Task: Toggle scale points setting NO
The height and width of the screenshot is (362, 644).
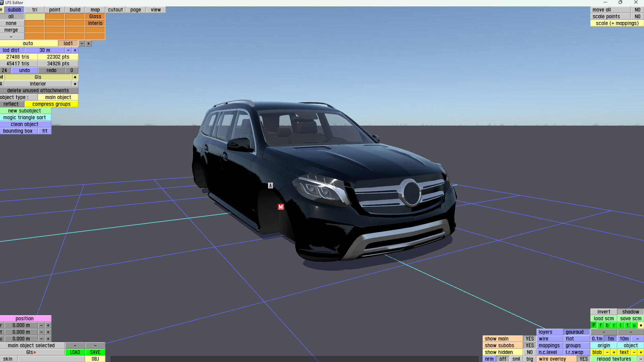Action: 638,17
